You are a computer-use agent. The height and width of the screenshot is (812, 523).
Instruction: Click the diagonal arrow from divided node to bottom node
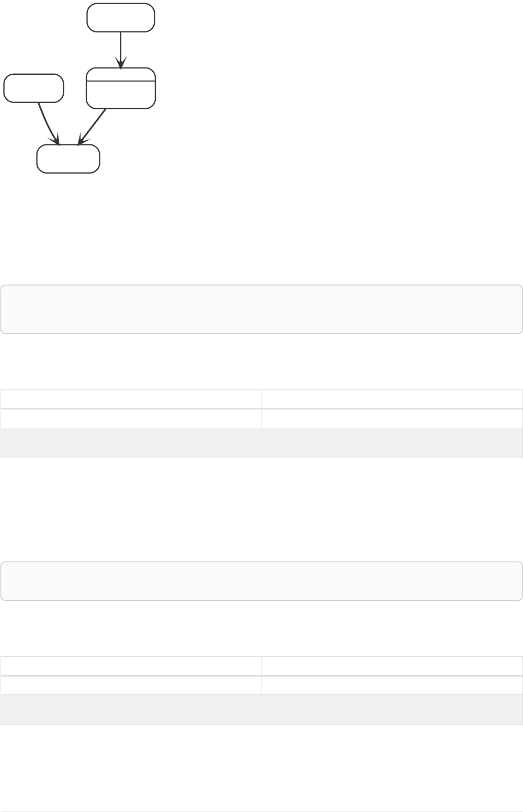[93, 126]
